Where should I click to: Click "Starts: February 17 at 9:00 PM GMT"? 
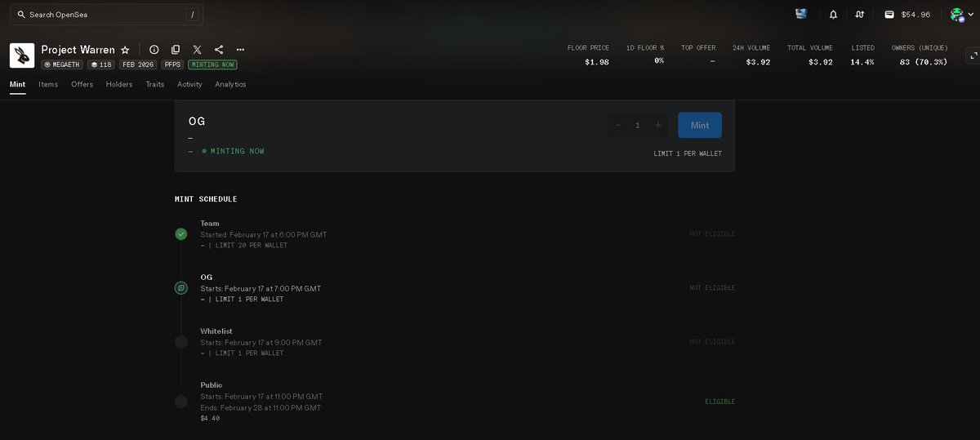(x=261, y=343)
